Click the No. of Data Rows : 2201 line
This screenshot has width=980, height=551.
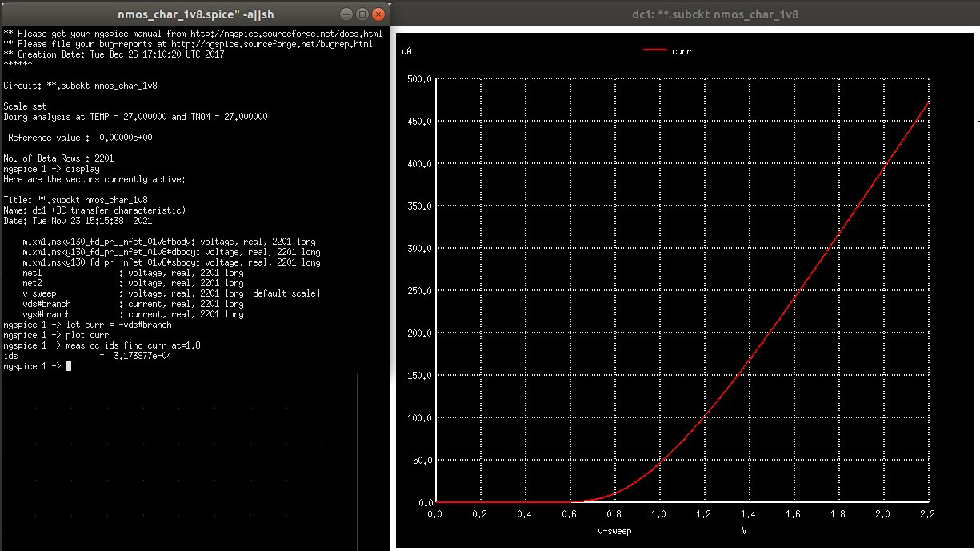pos(58,158)
